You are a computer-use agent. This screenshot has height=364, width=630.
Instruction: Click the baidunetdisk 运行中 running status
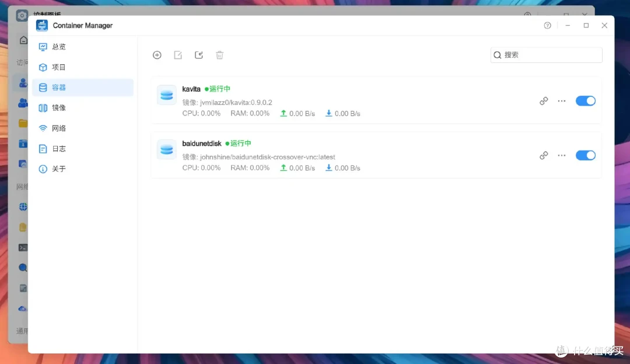click(238, 143)
